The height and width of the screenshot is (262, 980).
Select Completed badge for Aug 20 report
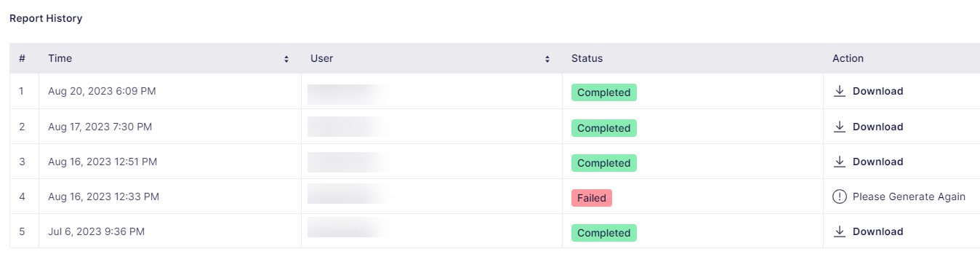click(x=604, y=92)
